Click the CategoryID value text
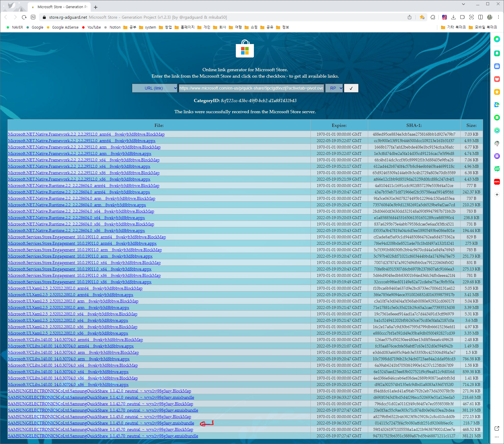504x444 pixels. pos(259,101)
